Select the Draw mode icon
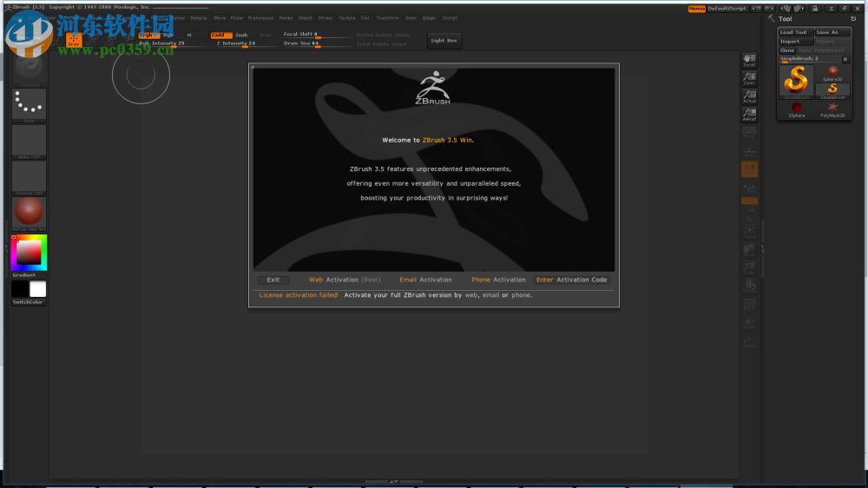Image resolution: width=868 pixels, height=488 pixels. pyautogui.click(x=73, y=40)
